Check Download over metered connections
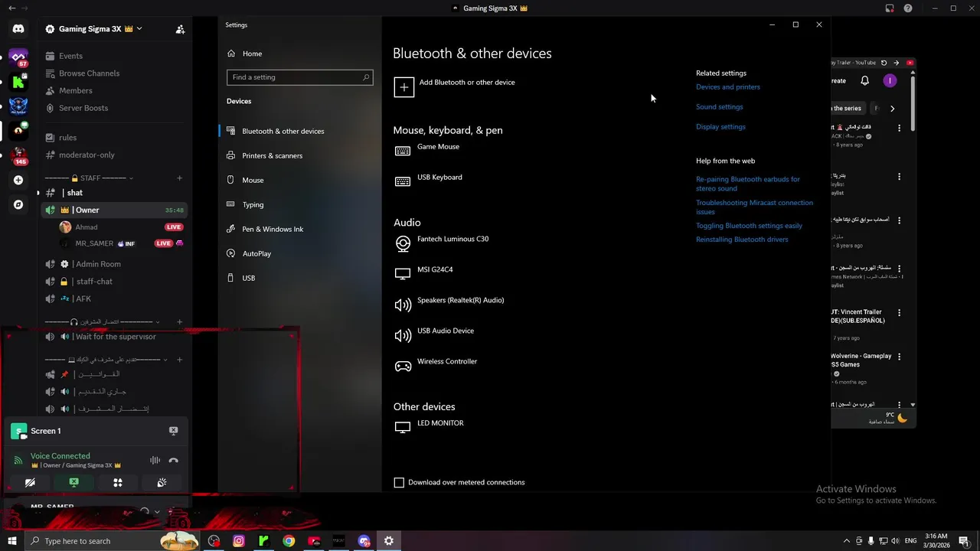 click(399, 482)
